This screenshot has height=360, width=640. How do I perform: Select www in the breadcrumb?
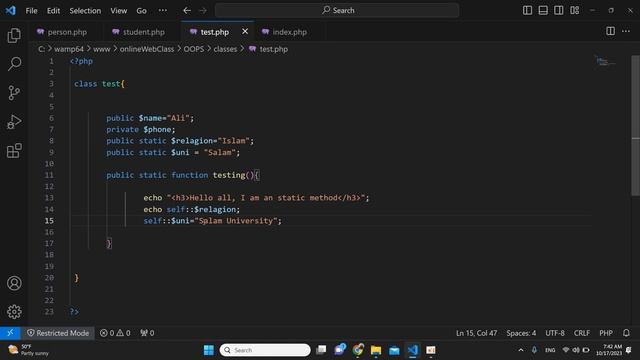[102, 49]
